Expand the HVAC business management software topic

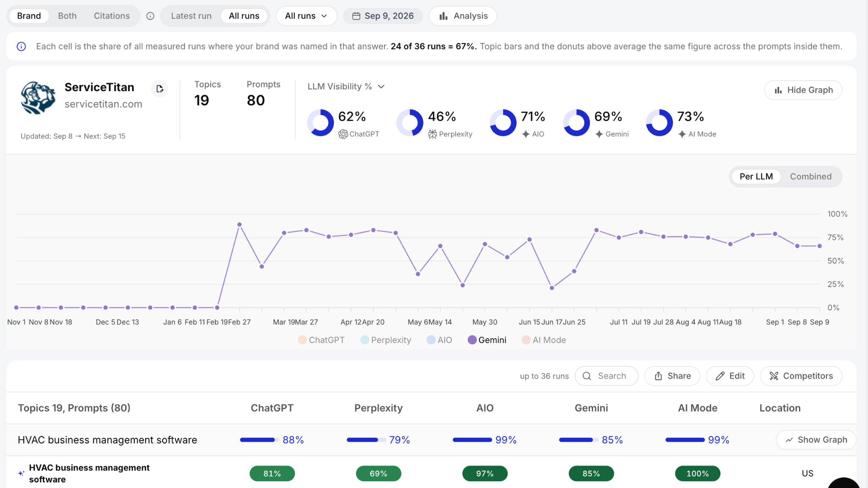pyautogui.click(x=107, y=440)
